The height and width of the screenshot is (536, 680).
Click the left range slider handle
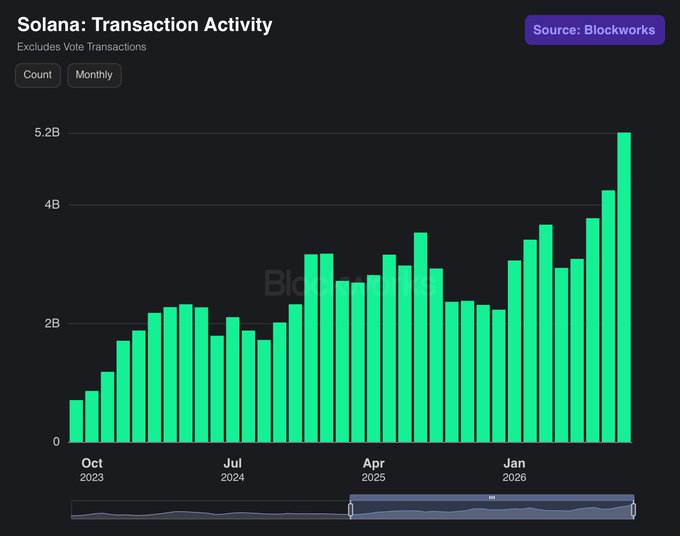350,510
